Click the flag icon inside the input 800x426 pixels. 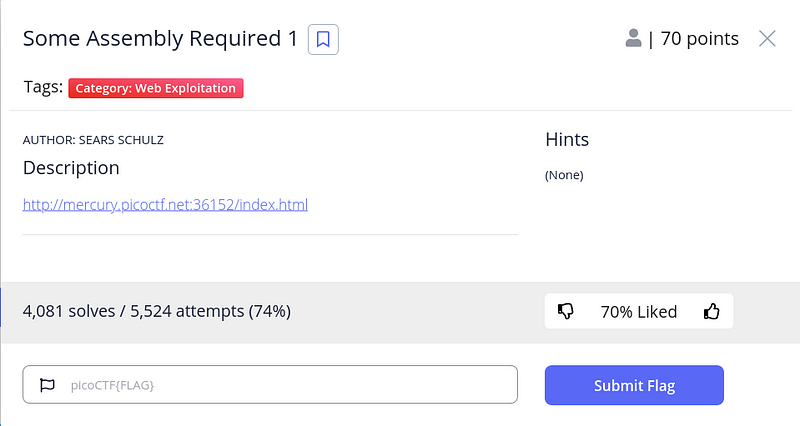(46, 385)
